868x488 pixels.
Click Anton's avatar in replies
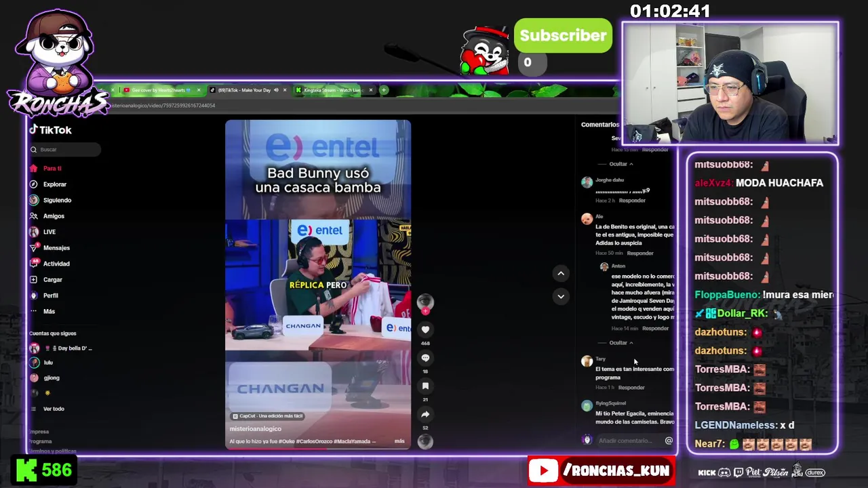point(604,267)
